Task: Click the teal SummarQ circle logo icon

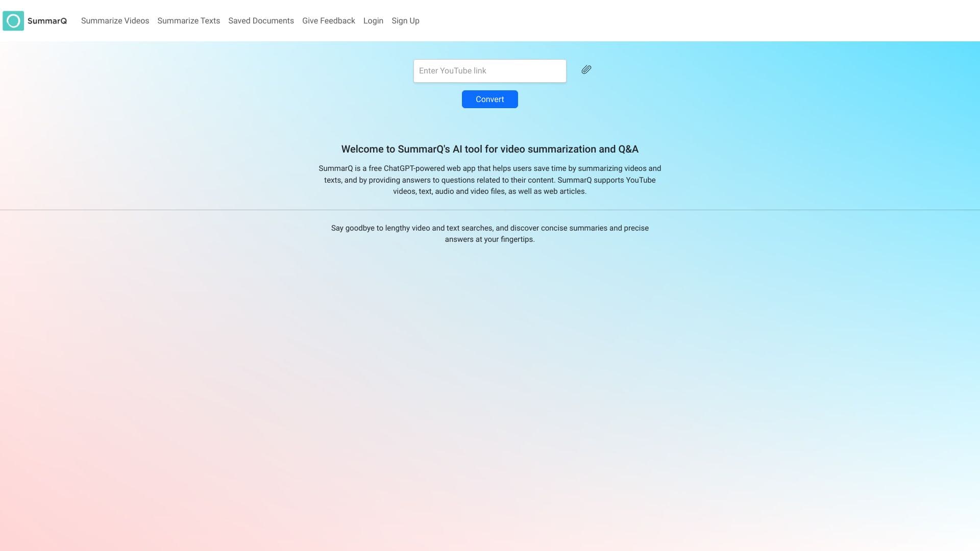Action: coord(13,21)
